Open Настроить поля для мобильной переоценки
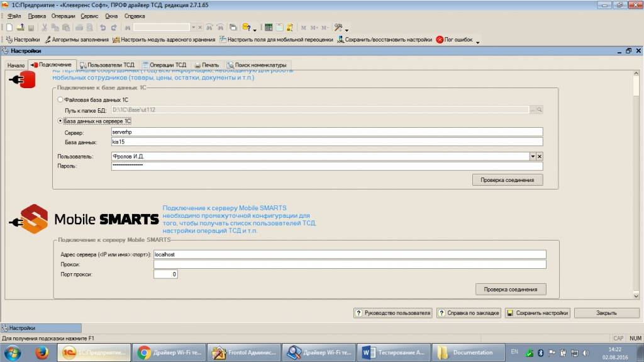Screen dimensions: 644x362 (x=276, y=40)
